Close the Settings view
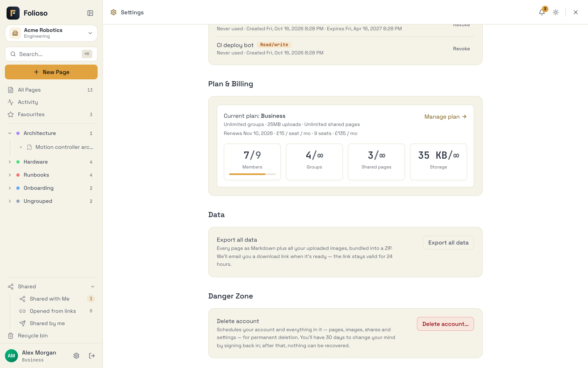The image size is (588, 368). tap(576, 12)
